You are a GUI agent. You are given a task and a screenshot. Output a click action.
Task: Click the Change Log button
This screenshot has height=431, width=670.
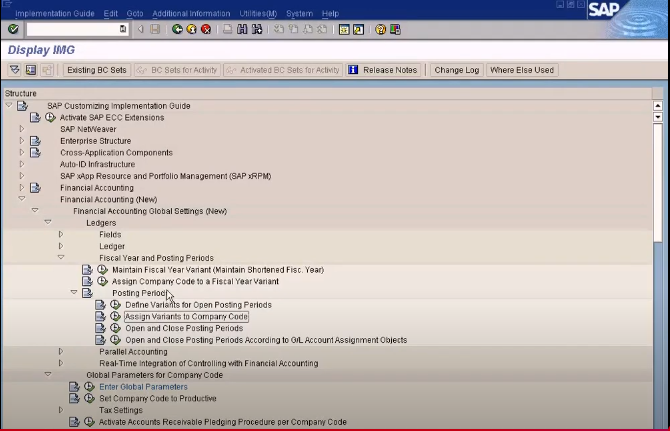[457, 70]
